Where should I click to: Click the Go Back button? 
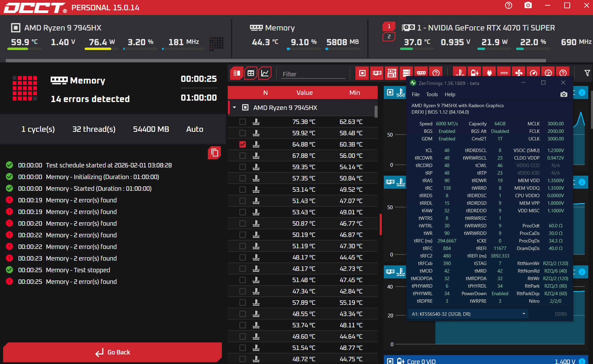coord(112,352)
